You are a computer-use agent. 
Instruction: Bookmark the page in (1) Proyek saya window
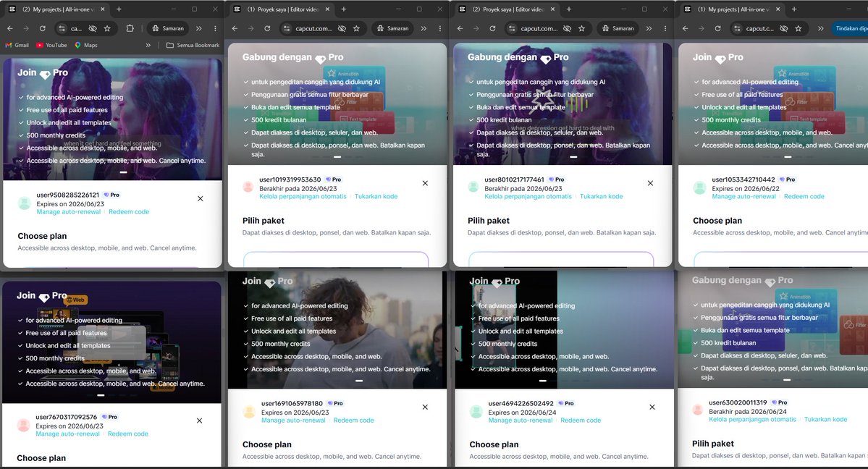pyautogui.click(x=356, y=28)
